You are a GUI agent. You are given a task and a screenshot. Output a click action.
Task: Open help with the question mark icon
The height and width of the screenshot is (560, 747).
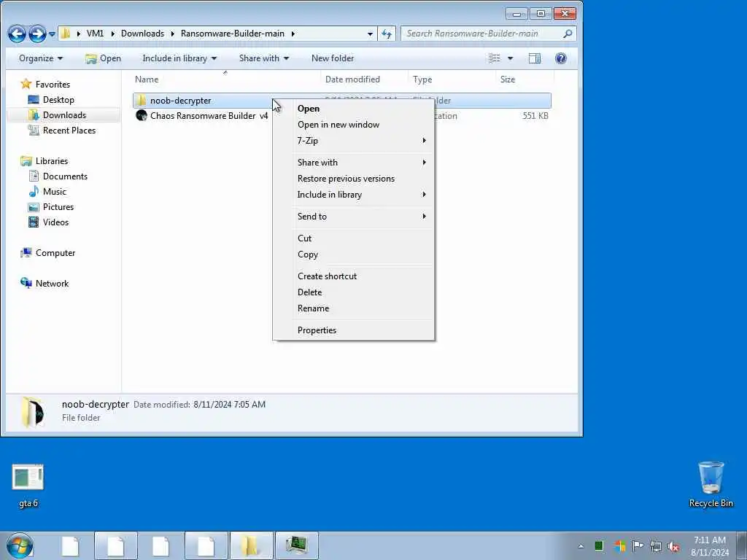coord(561,58)
